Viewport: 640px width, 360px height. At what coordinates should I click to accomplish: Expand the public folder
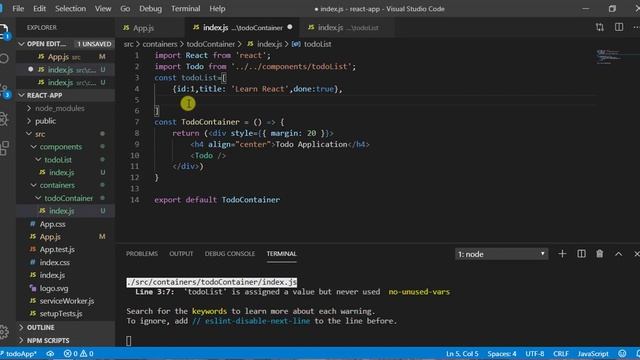click(x=45, y=121)
